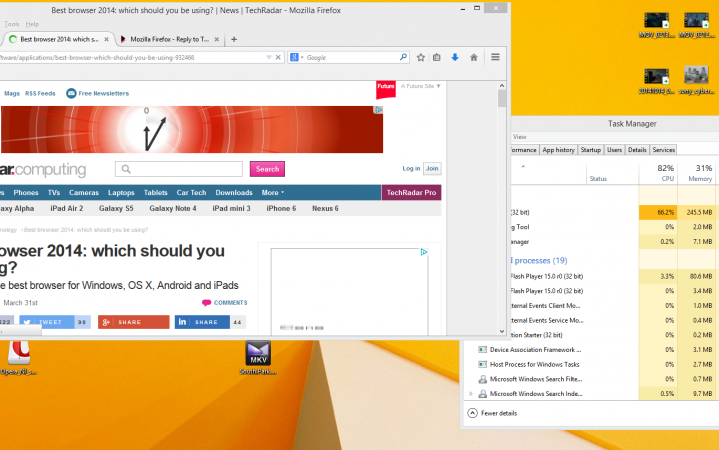
Task: Open the Firefox hamburger menu
Action: [x=495, y=57]
